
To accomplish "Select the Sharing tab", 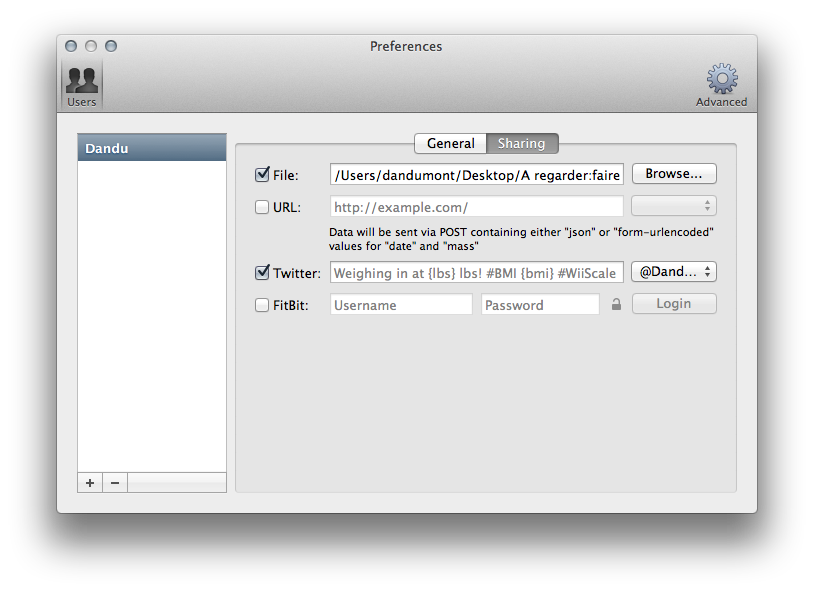I will click(522, 143).
